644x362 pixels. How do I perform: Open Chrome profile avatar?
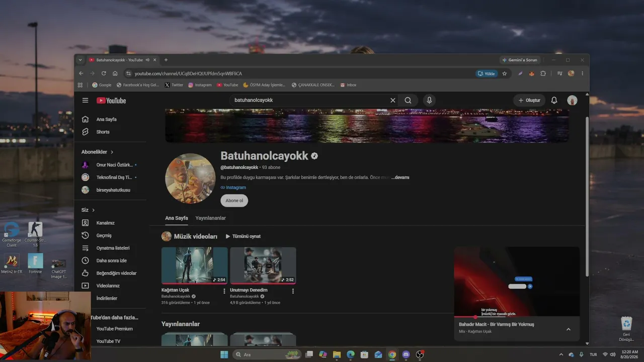pos(571,73)
